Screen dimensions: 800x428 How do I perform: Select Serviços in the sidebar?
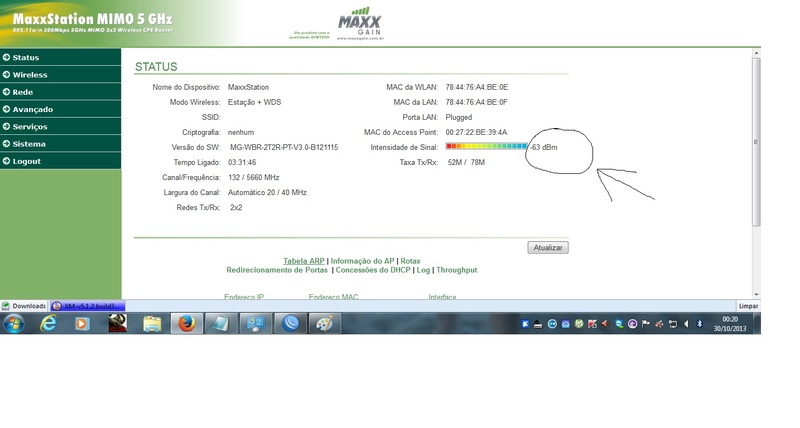(60, 127)
